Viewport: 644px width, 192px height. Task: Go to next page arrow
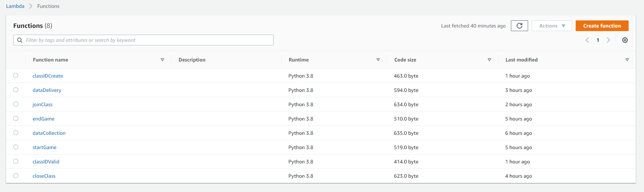coord(608,40)
